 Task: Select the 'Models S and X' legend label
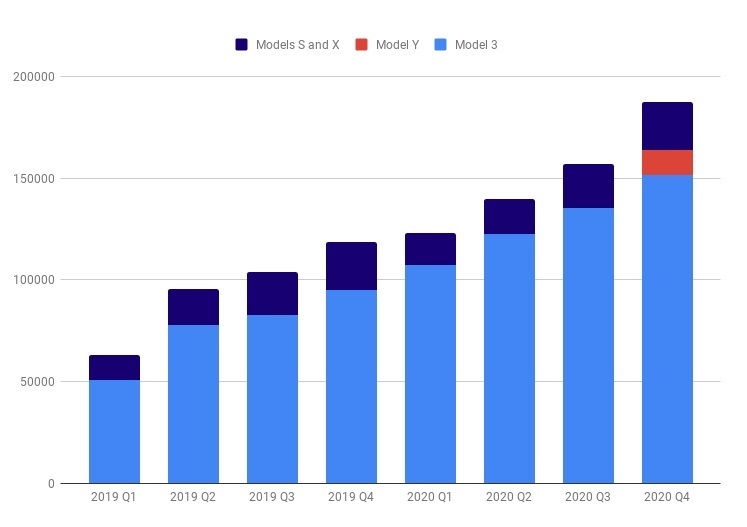297,45
